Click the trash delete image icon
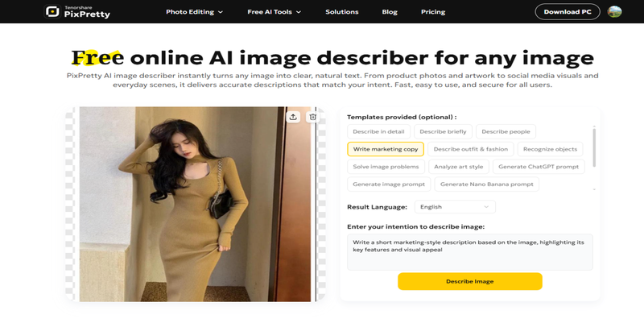This screenshot has height=319, width=644. pos(312,117)
